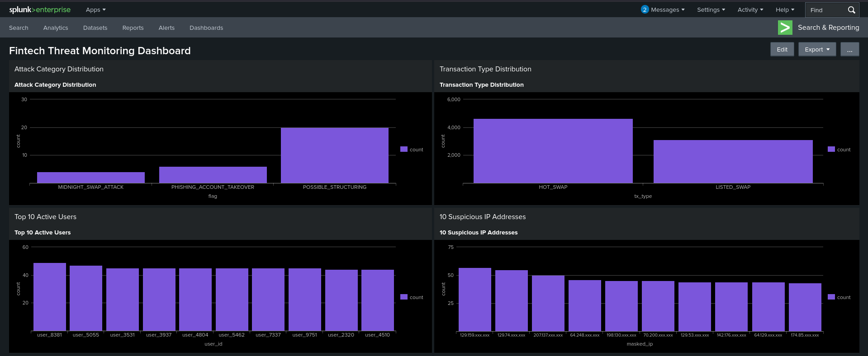This screenshot has width=868, height=356.
Task: Click the Splunk enterprise logo
Action: (40, 9)
